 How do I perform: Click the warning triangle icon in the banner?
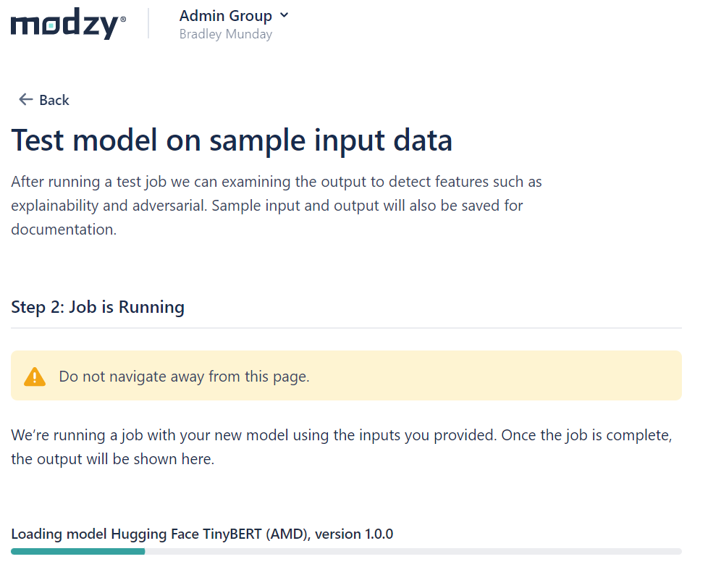[x=34, y=376]
